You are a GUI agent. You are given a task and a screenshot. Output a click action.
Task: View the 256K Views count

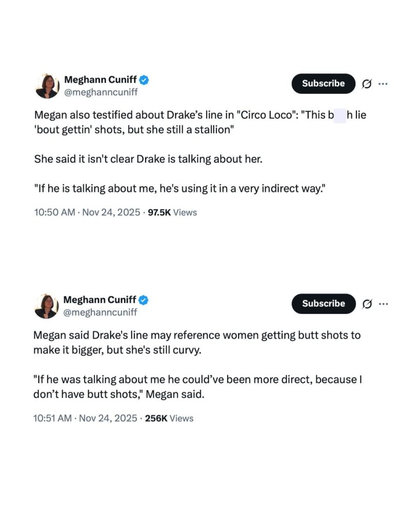pos(169,418)
